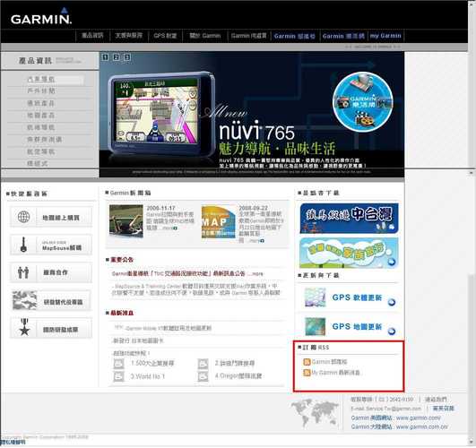
Task: Open the 產品資訊 top navigation item
Action: [x=92, y=36]
